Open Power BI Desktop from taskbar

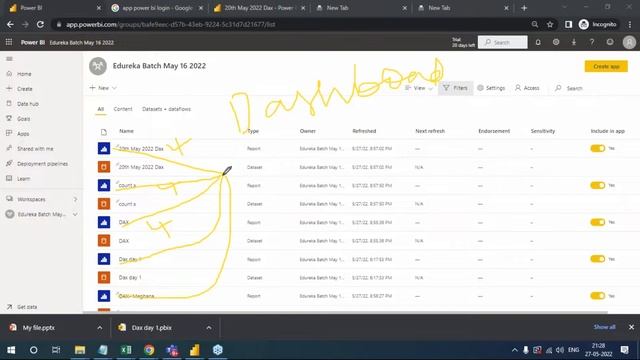click(195, 350)
